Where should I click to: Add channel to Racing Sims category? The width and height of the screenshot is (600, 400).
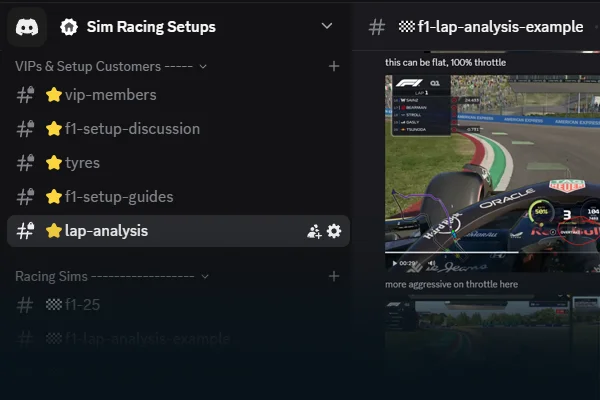click(334, 276)
